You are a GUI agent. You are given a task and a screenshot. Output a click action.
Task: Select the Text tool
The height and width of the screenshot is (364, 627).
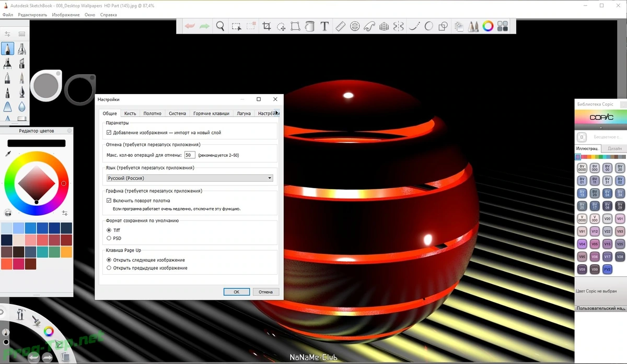(x=324, y=26)
